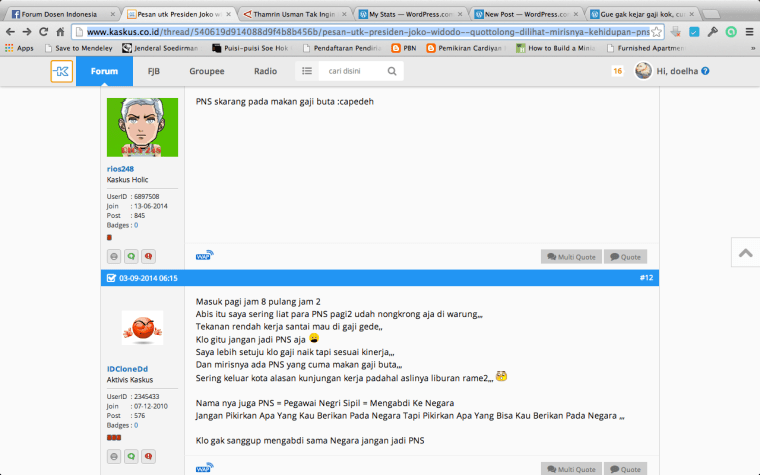Open the IDCloneDd avatar image
Image resolution: width=760 pixels, height=475 pixels.
tap(142, 328)
